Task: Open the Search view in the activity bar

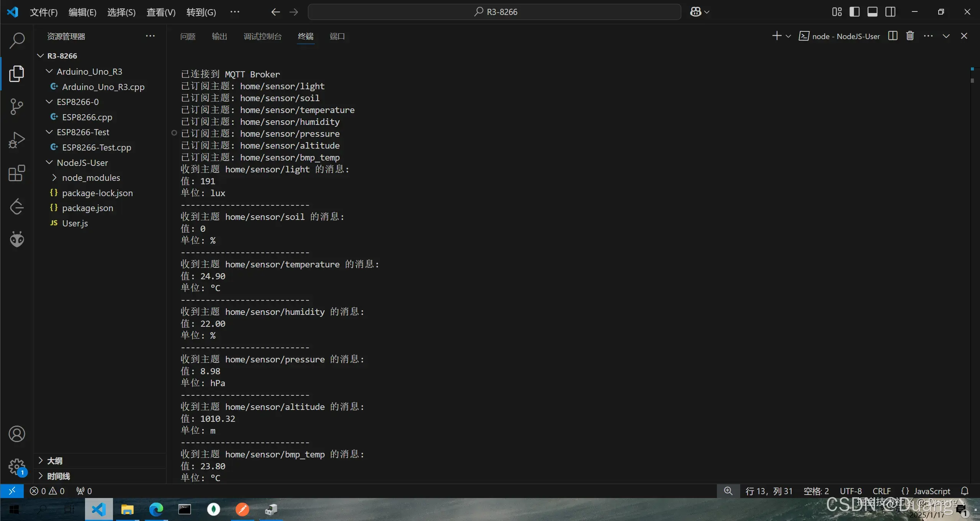Action: point(16,41)
